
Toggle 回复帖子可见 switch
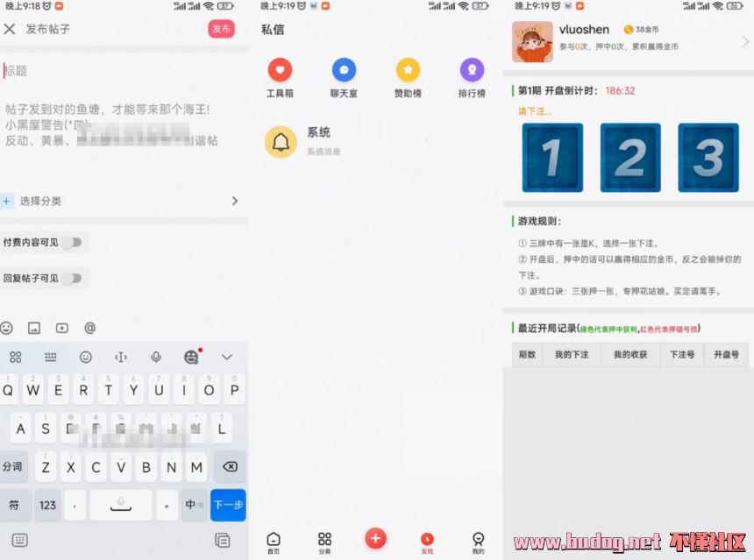point(72,279)
